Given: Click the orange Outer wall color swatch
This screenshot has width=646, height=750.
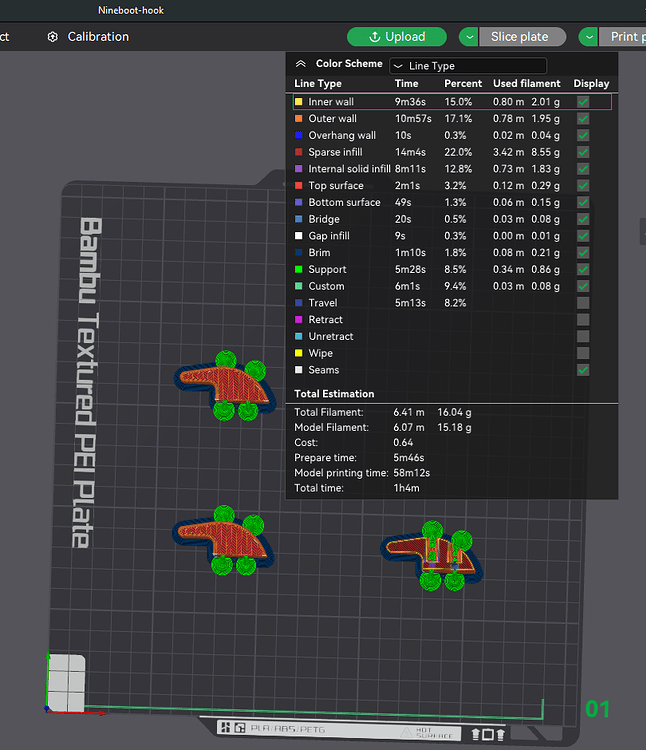Looking at the screenshot, I should [298, 119].
